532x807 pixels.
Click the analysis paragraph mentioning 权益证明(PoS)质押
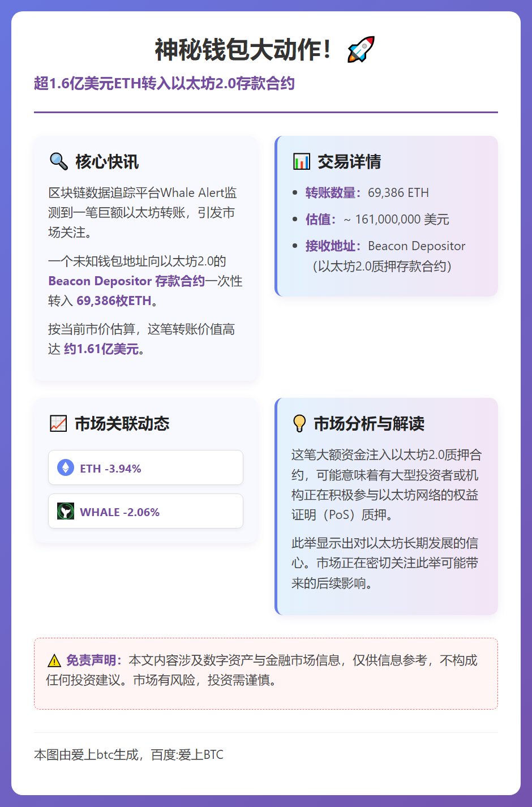point(387,484)
